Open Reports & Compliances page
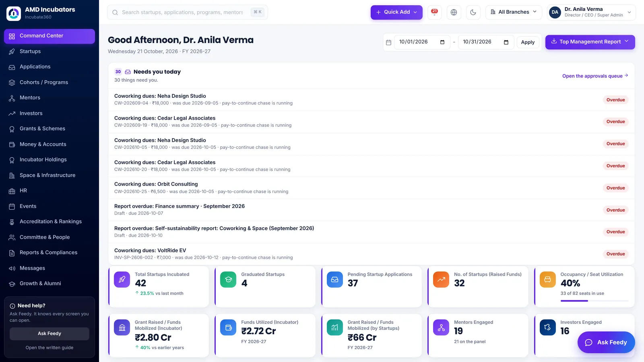Viewport: 644px width, 362px height. (x=50, y=253)
